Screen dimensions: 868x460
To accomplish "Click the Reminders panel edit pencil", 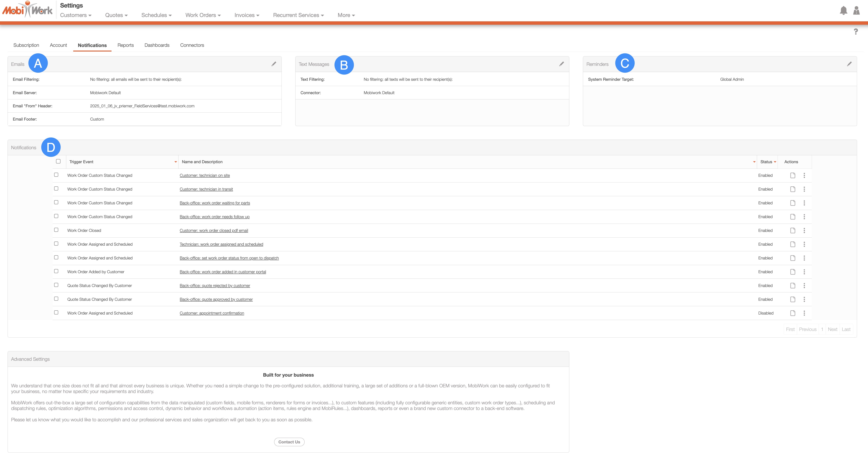I will click(x=849, y=64).
